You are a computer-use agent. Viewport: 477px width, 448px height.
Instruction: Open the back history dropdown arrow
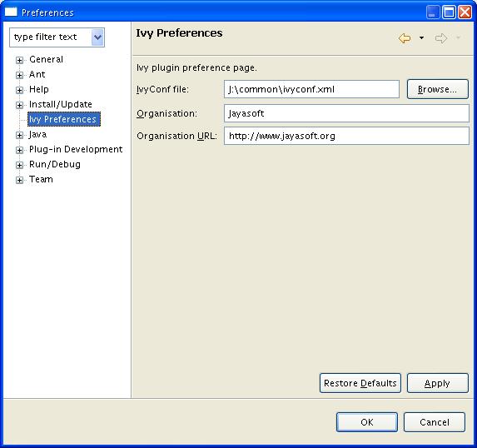point(421,38)
